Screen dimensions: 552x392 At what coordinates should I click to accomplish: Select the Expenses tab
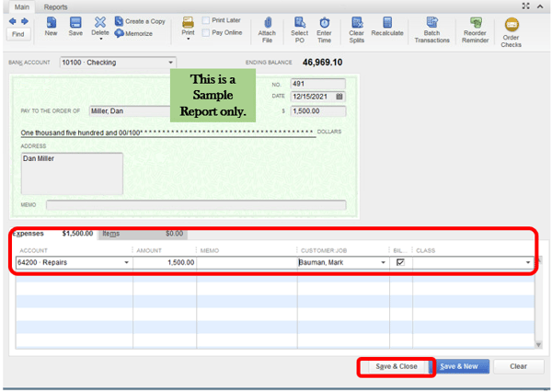click(x=52, y=234)
